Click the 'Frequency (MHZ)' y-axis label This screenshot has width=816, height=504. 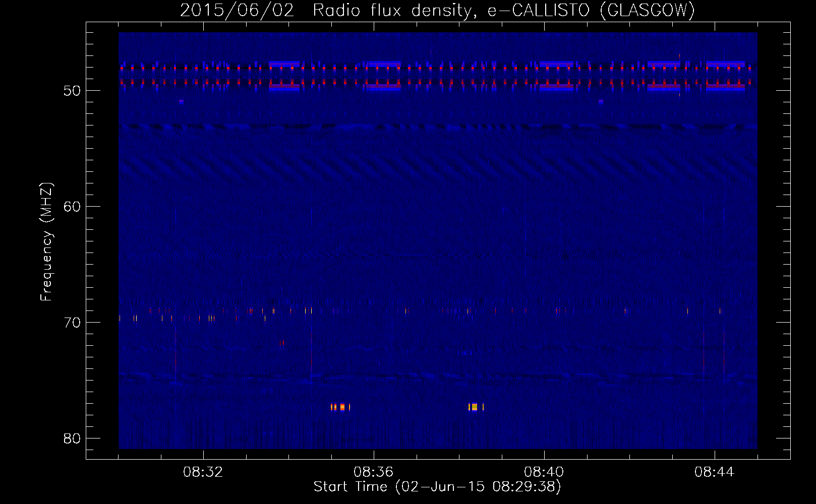(46, 242)
